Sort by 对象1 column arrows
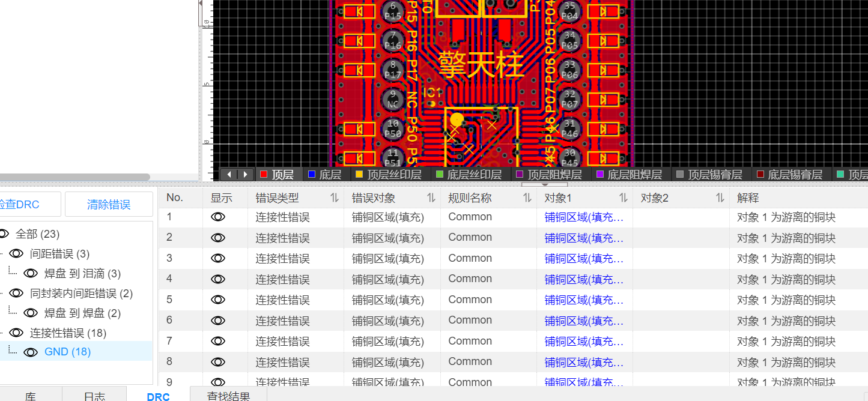868x401 pixels. [x=623, y=197]
